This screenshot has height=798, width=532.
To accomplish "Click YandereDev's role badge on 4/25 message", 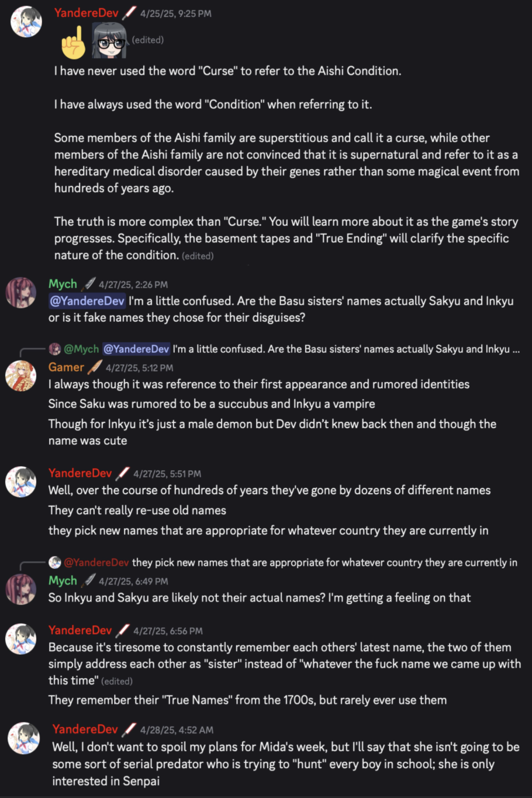I will 129,13.
